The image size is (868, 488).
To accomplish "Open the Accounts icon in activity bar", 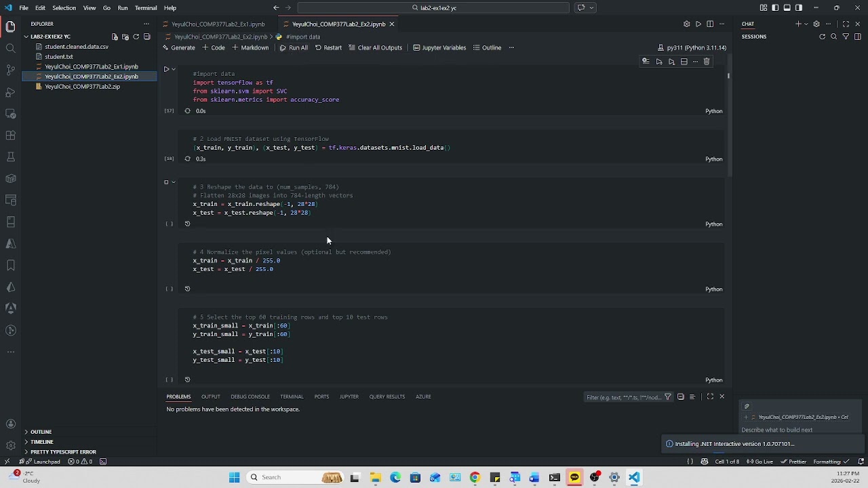I will click(11, 424).
